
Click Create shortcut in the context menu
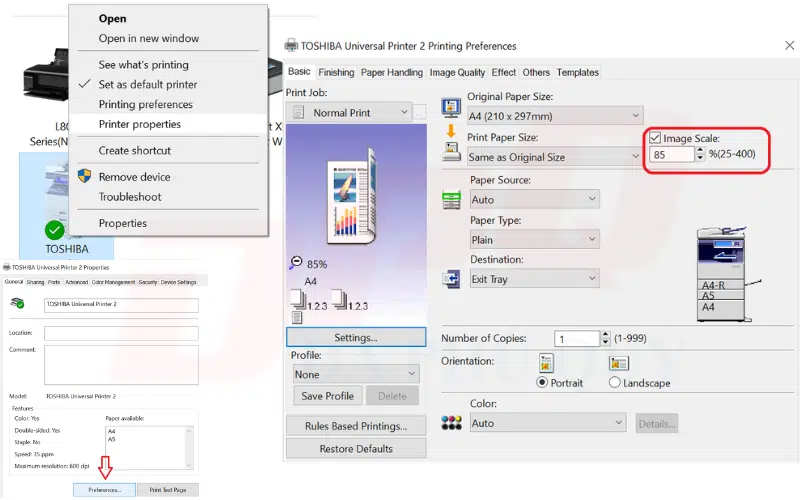(x=168, y=151)
